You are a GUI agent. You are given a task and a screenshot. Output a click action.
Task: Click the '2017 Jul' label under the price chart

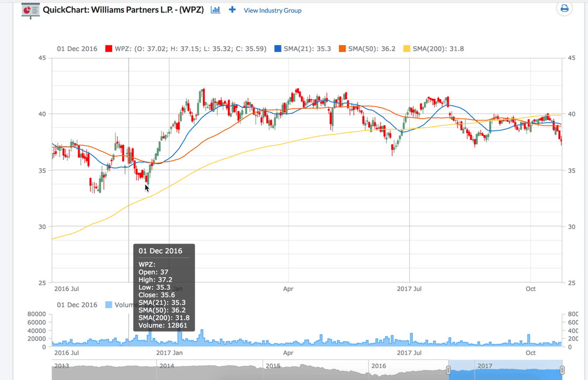click(409, 289)
